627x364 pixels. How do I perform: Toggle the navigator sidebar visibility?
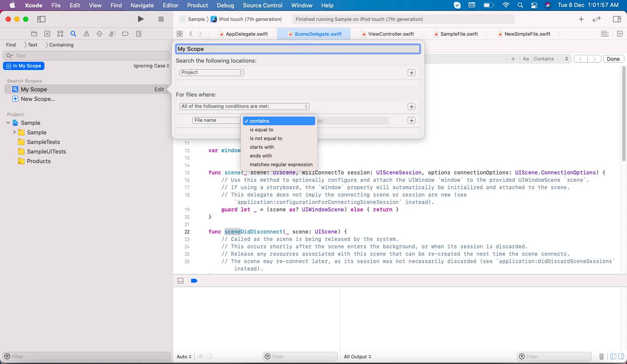click(x=41, y=19)
